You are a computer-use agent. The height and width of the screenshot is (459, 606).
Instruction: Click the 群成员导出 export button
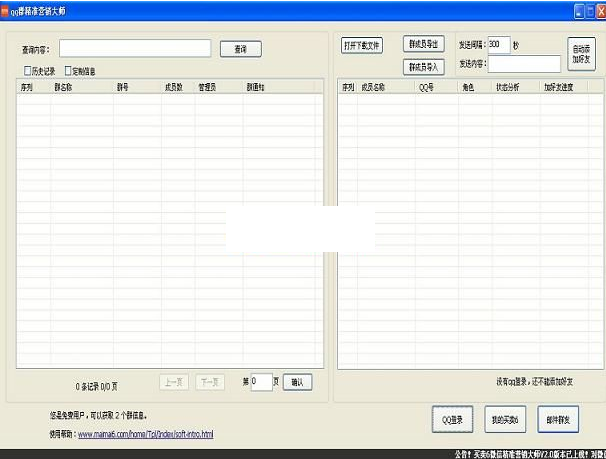click(424, 45)
